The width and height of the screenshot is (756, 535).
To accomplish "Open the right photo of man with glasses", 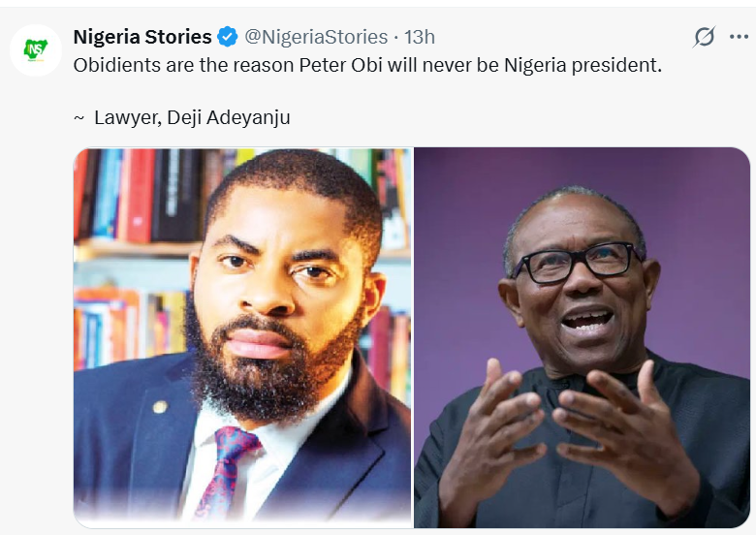I will click(582, 337).
